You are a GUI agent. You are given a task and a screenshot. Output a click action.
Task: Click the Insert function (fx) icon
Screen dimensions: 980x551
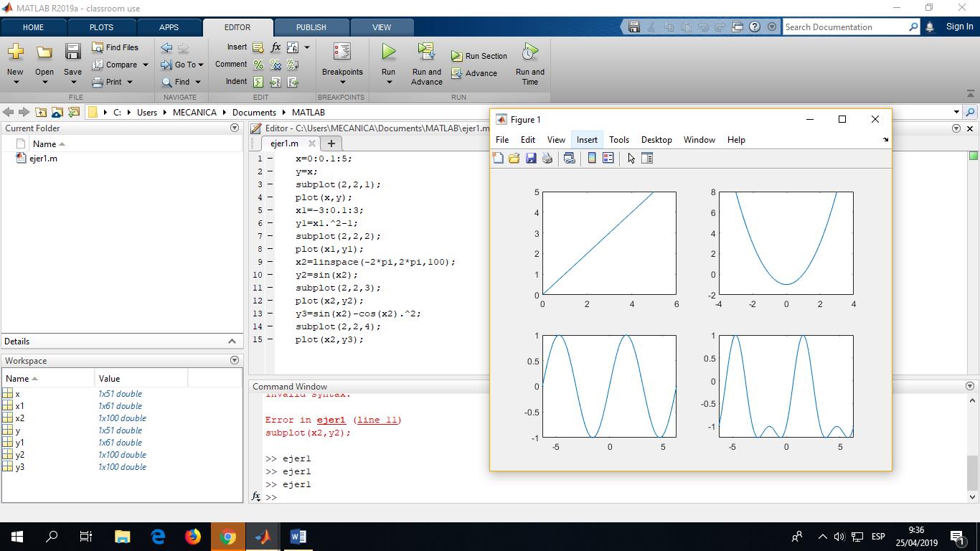[275, 47]
